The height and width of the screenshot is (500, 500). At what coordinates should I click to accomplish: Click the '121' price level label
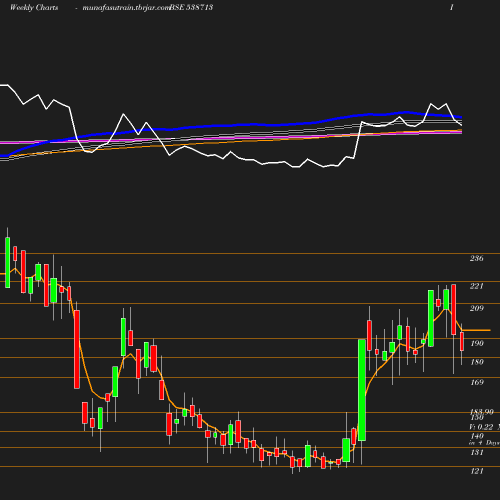pyautogui.click(x=477, y=471)
